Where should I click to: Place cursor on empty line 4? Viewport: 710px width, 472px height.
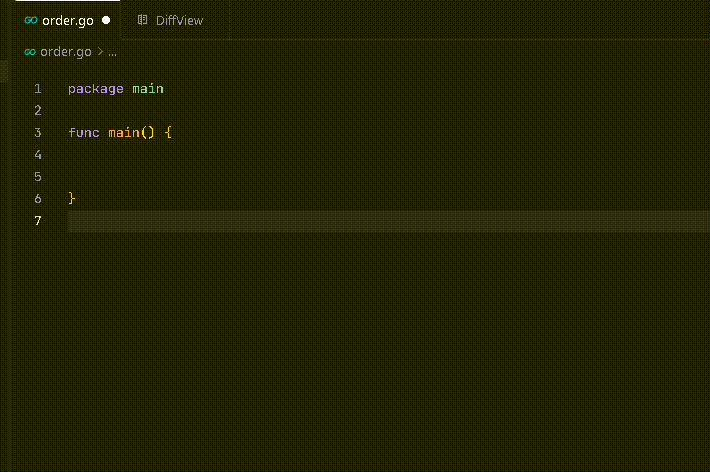[200, 155]
